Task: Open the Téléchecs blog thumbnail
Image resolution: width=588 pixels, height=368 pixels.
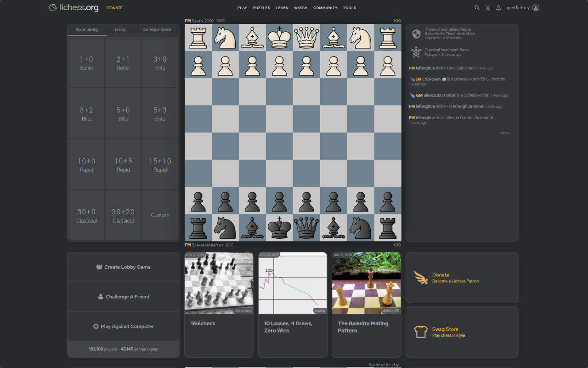Action: (x=219, y=283)
